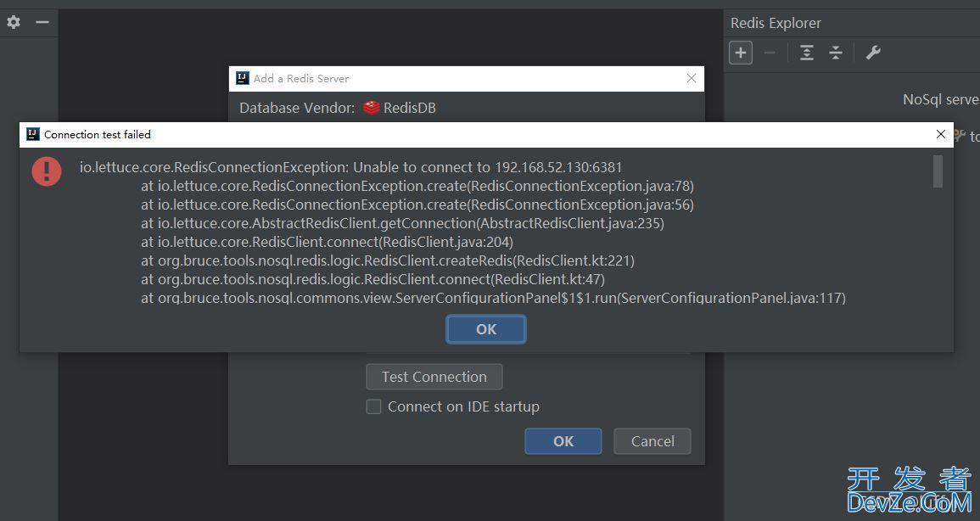Close the Add a Redis Server dialog
The height and width of the screenshot is (521, 980).
click(692, 78)
